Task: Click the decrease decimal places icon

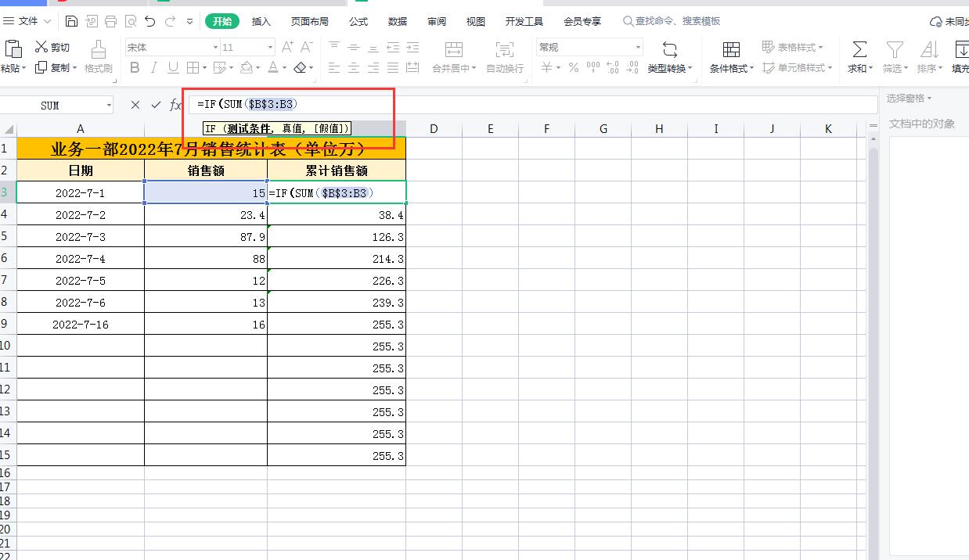Action: click(631, 68)
